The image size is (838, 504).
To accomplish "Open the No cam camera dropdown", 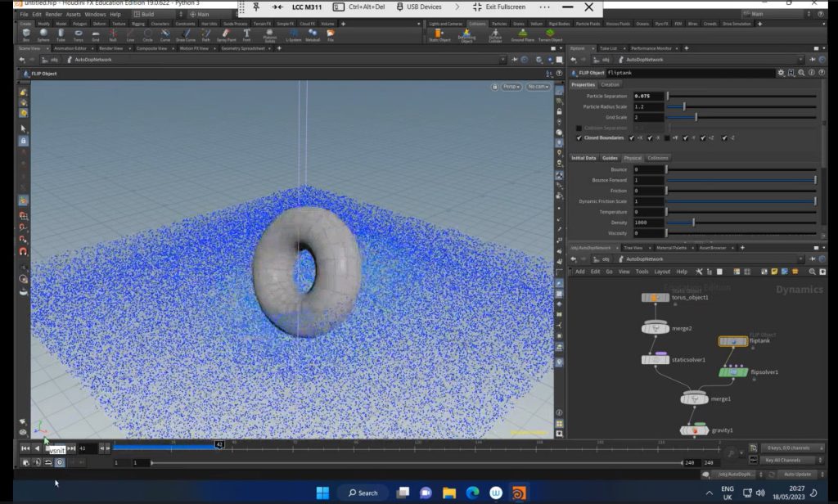I will [x=538, y=87].
